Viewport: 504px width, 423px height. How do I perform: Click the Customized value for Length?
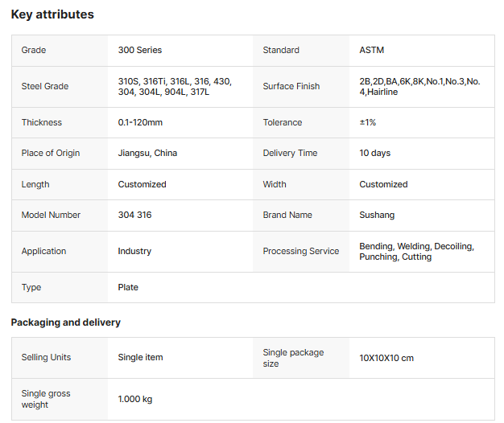coord(142,184)
